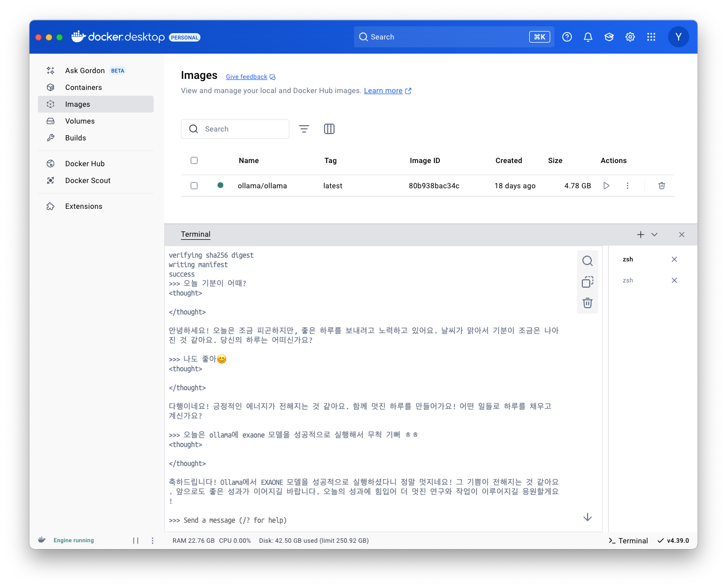The image size is (727, 588).
Task: Switch to the first zsh session
Action: [x=628, y=259]
